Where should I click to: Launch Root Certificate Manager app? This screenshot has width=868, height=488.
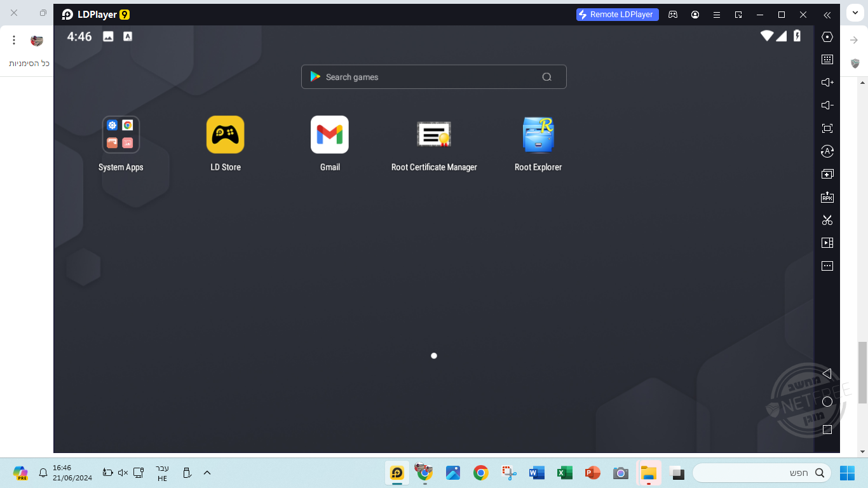(434, 135)
